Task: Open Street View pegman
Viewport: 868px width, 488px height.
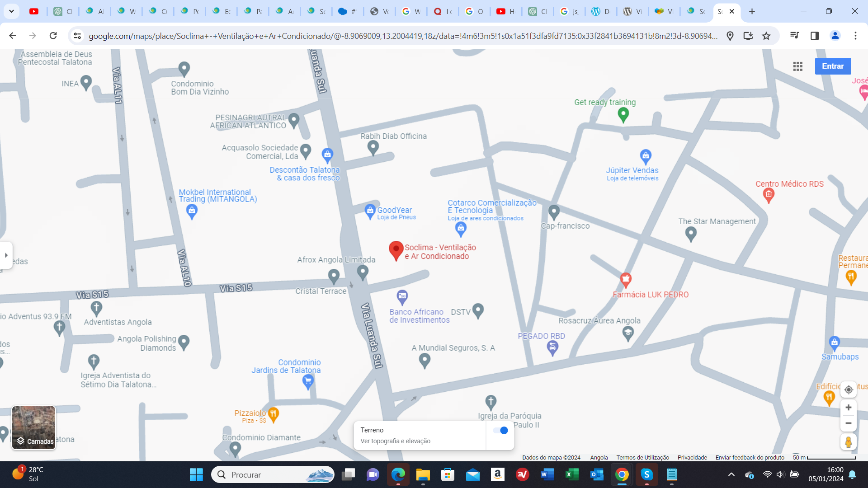Action: tap(848, 441)
